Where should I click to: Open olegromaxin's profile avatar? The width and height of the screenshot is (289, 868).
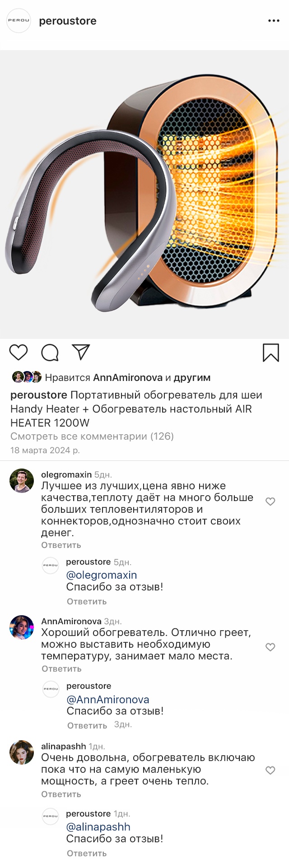click(22, 481)
